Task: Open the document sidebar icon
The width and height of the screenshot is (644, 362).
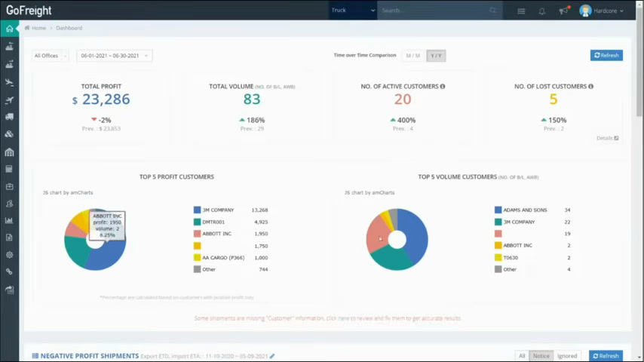Action: 9,238
